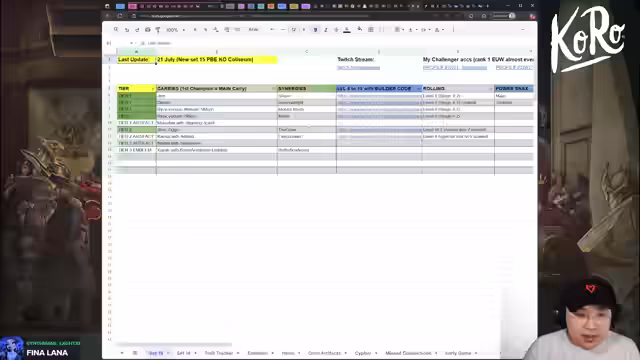640x360 pixels.
Task: Switch to the Missed Connections sheet tab
Action: click(x=408, y=353)
